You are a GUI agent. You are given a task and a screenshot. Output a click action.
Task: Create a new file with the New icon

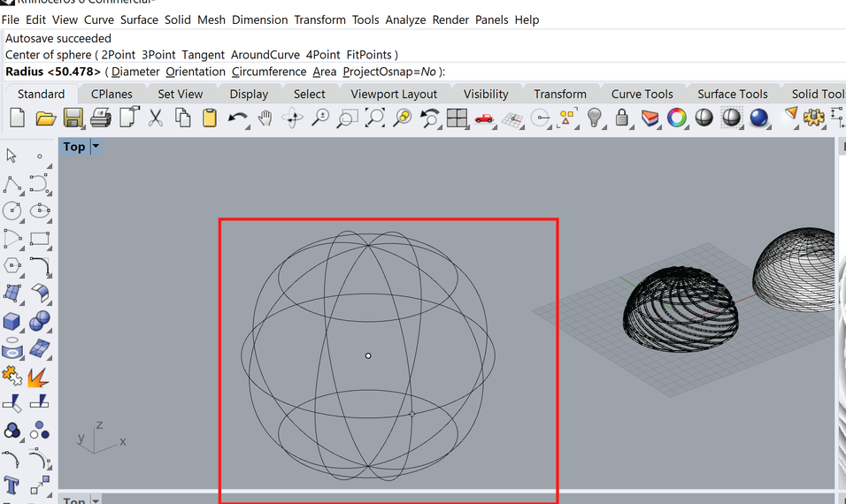[x=18, y=118]
